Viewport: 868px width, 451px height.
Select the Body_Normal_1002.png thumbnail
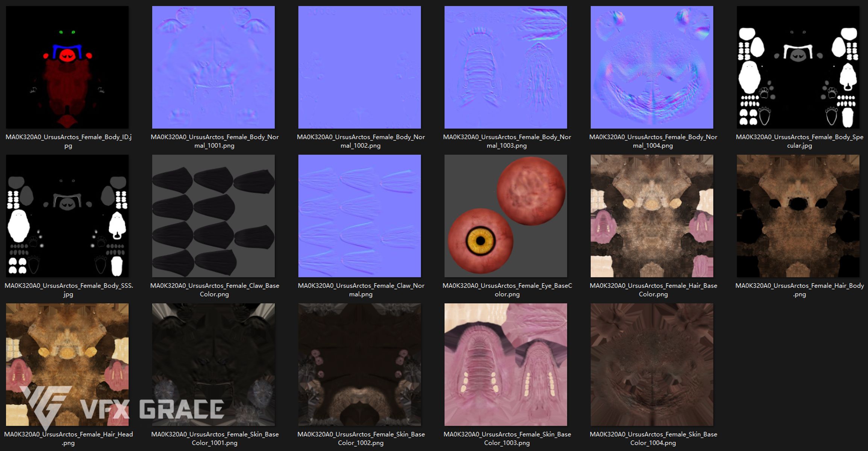click(360, 67)
